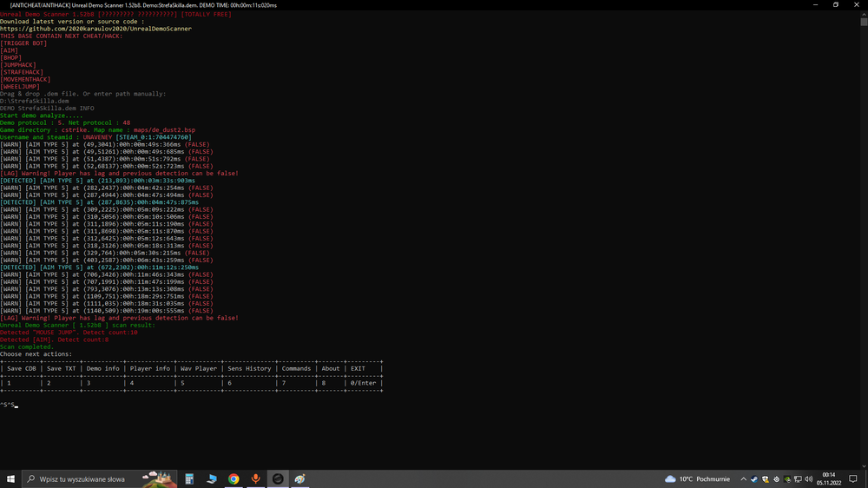Click the '0/Enter' table cell
Screen dimensions: 868x488
pos(363,383)
